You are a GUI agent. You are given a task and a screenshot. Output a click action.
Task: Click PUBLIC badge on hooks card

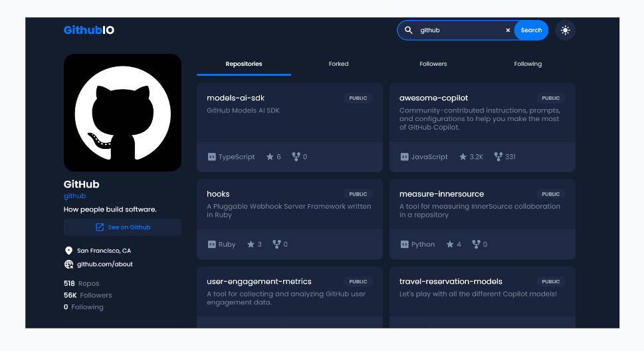pyautogui.click(x=358, y=194)
